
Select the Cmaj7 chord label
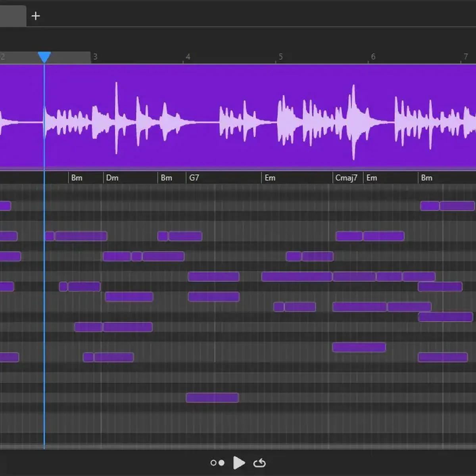point(346,178)
